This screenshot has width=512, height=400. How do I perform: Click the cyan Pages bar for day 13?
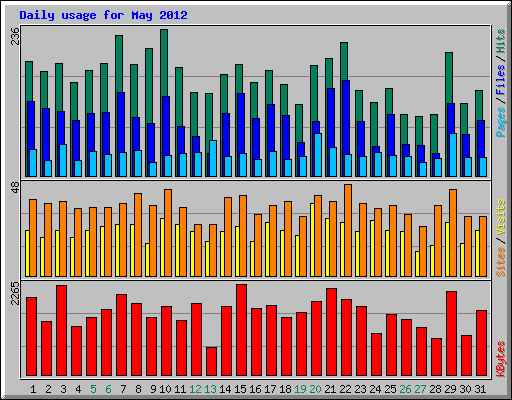[x=213, y=158]
